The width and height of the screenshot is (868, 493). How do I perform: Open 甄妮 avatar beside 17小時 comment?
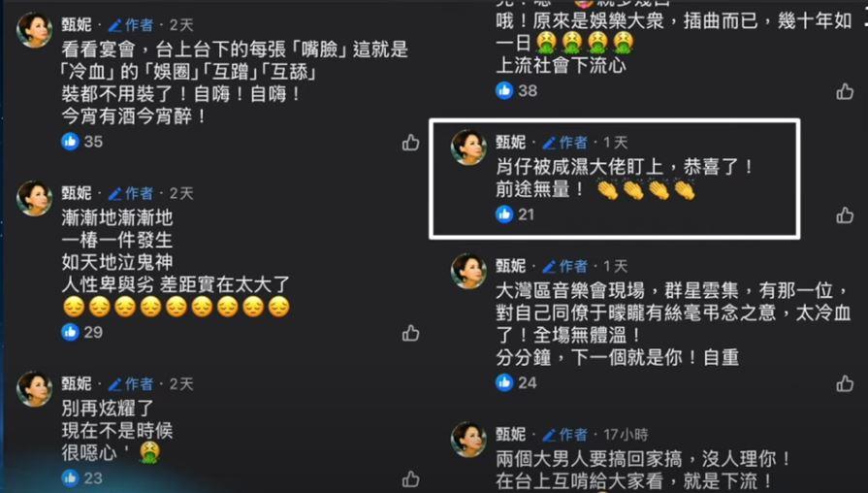click(468, 440)
